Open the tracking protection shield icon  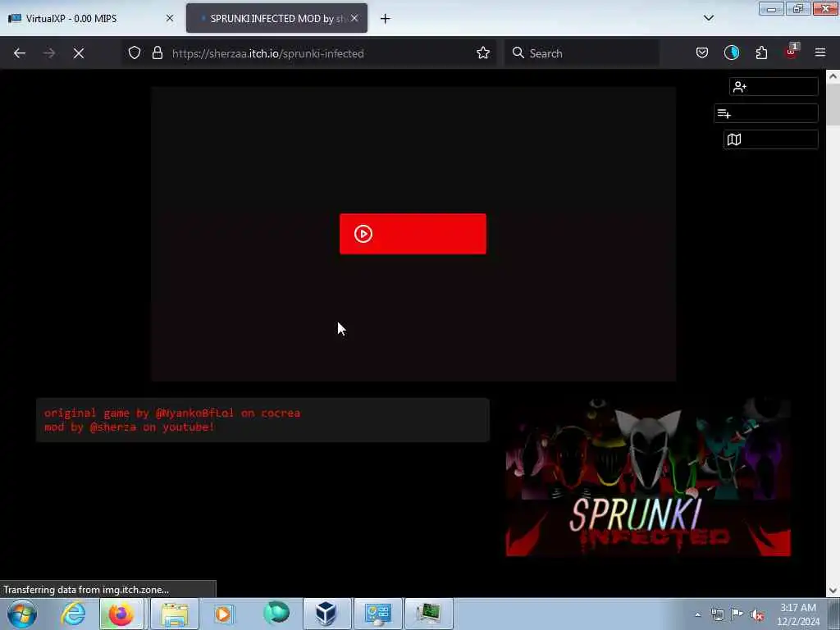(135, 53)
